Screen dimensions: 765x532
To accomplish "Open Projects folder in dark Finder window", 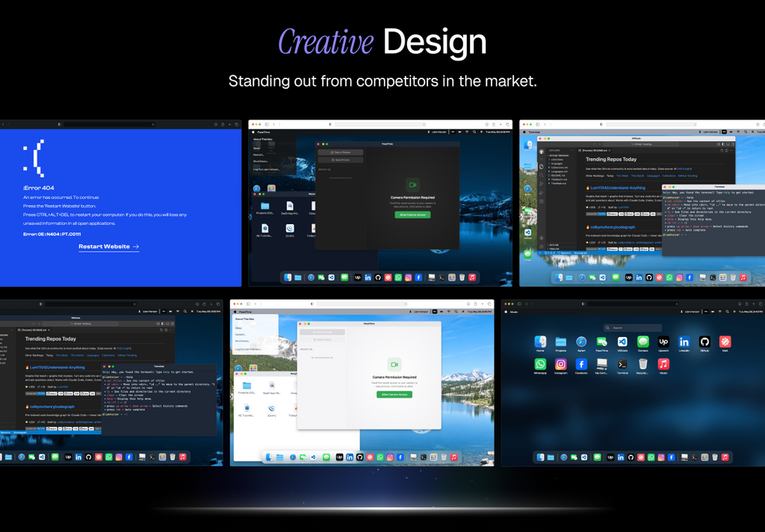I will click(x=265, y=206).
